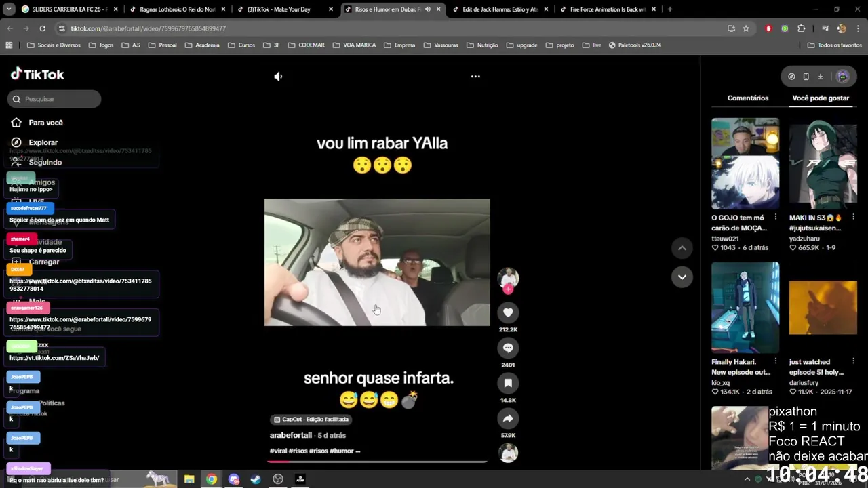Click the #humor hashtag
The image size is (868, 488).
click(x=341, y=451)
